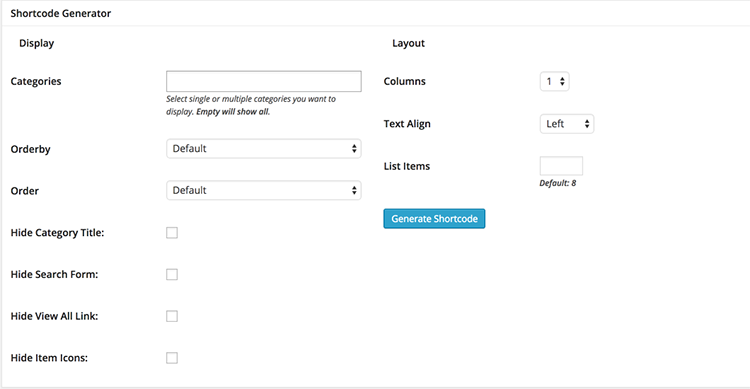The image size is (750, 389).
Task: Click the List Items input field
Action: pyautogui.click(x=561, y=166)
